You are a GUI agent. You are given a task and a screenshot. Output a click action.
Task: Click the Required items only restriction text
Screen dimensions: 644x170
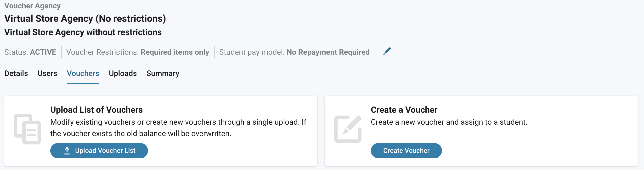pos(175,52)
